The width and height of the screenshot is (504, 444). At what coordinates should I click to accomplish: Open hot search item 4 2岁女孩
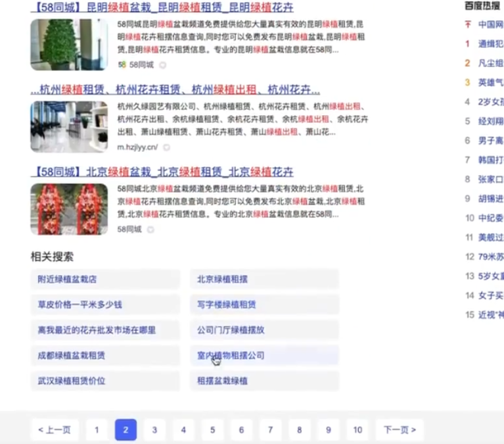click(x=491, y=102)
